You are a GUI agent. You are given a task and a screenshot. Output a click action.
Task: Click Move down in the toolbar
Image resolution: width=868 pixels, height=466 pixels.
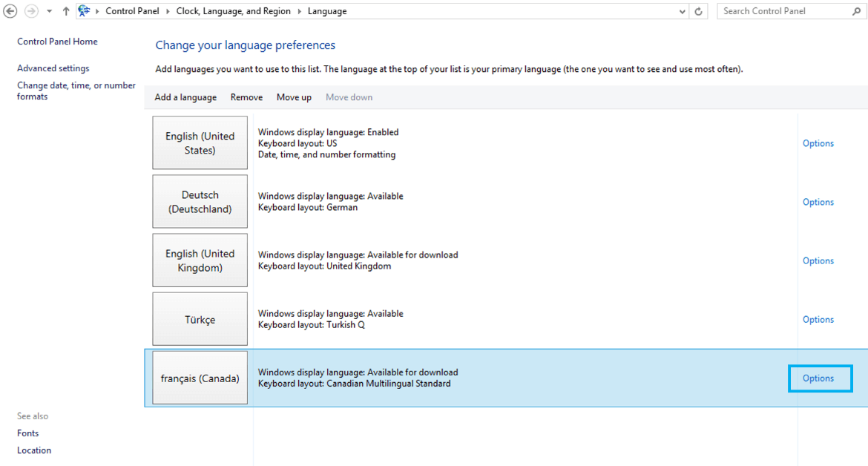pyautogui.click(x=349, y=97)
